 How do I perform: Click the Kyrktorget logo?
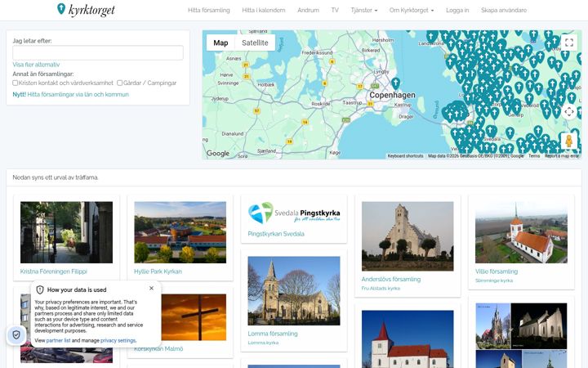click(x=86, y=10)
